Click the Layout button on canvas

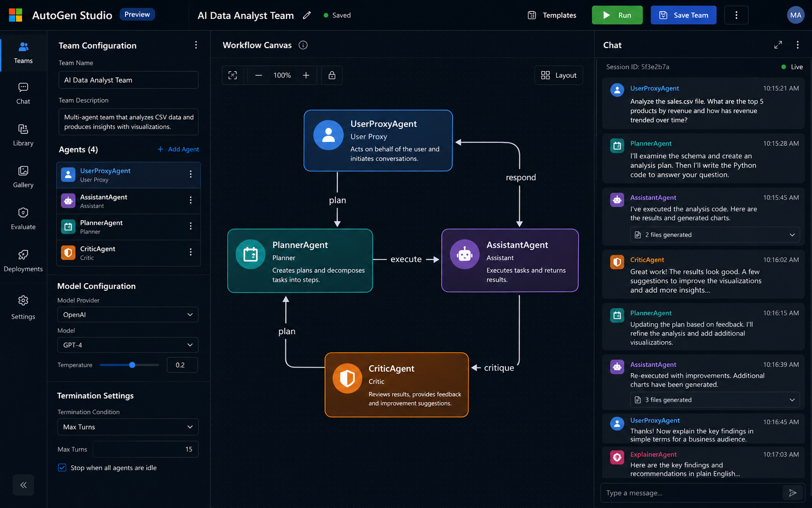click(559, 75)
